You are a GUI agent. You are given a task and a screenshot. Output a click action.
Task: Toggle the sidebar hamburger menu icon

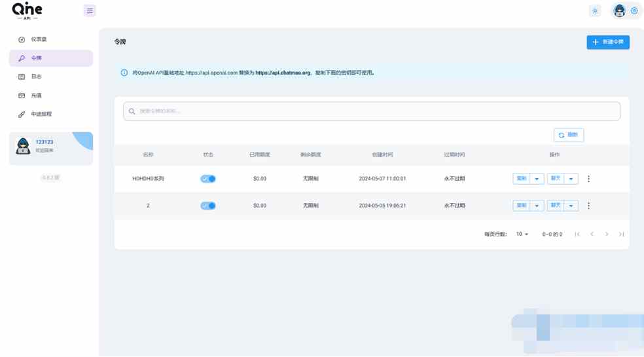pyautogui.click(x=90, y=10)
